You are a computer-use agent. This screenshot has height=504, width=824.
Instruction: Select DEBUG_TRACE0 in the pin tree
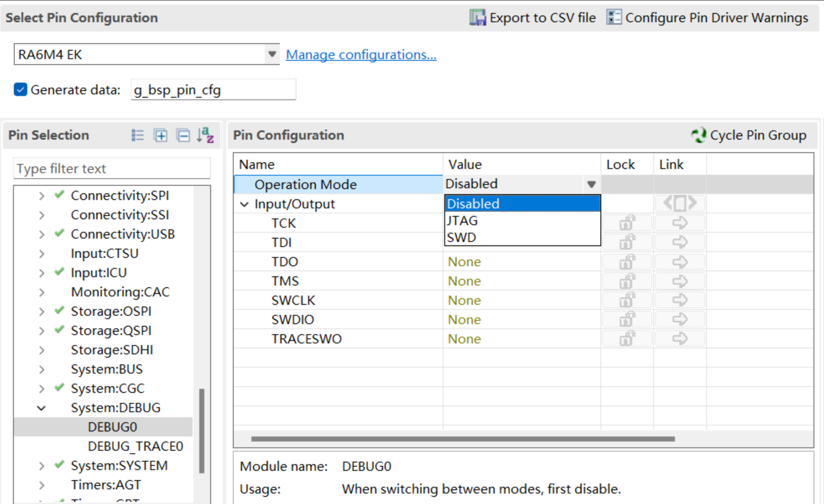point(136,446)
